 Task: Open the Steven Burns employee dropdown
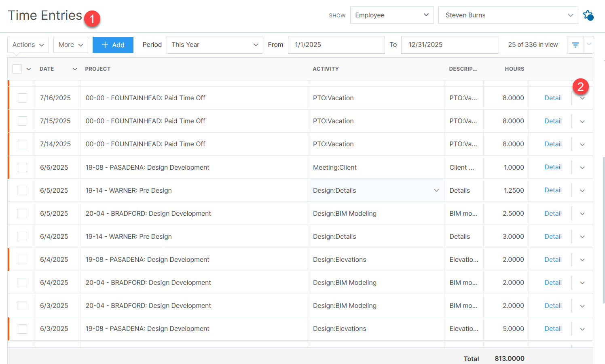[x=508, y=15]
